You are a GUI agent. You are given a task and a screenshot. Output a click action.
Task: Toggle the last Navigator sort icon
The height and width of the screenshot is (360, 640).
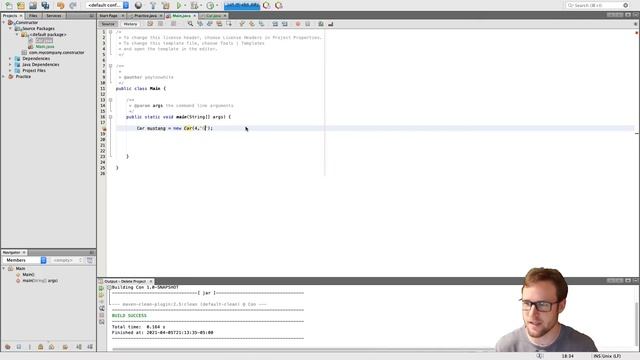(x=90, y=347)
